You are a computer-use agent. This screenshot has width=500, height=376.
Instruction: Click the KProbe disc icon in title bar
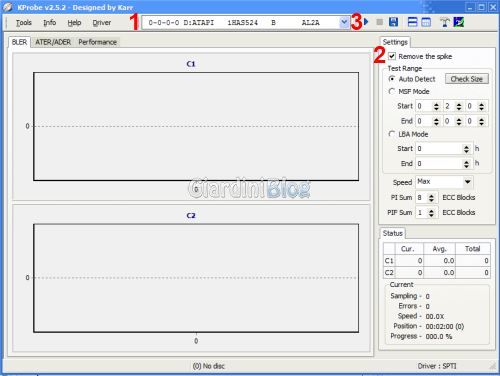(7, 7)
